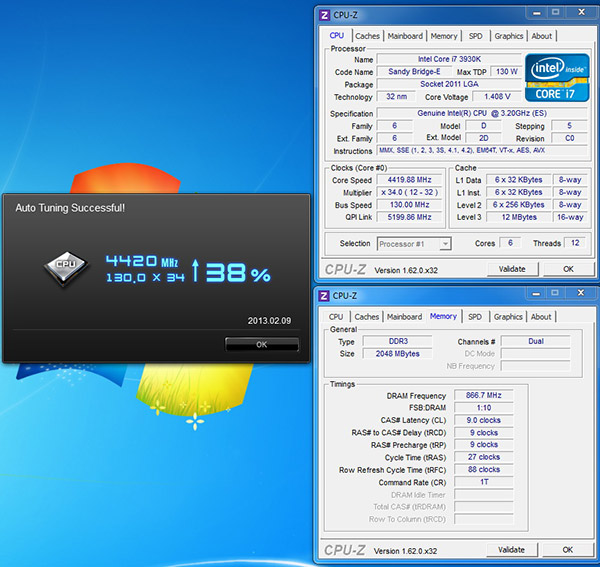Open the Processor #1 selection dropdown
600x567 pixels.
pos(414,244)
